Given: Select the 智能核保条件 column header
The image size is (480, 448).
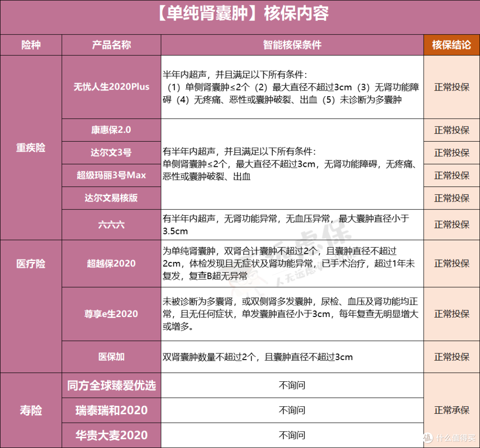Looking at the screenshot, I should (x=292, y=45).
